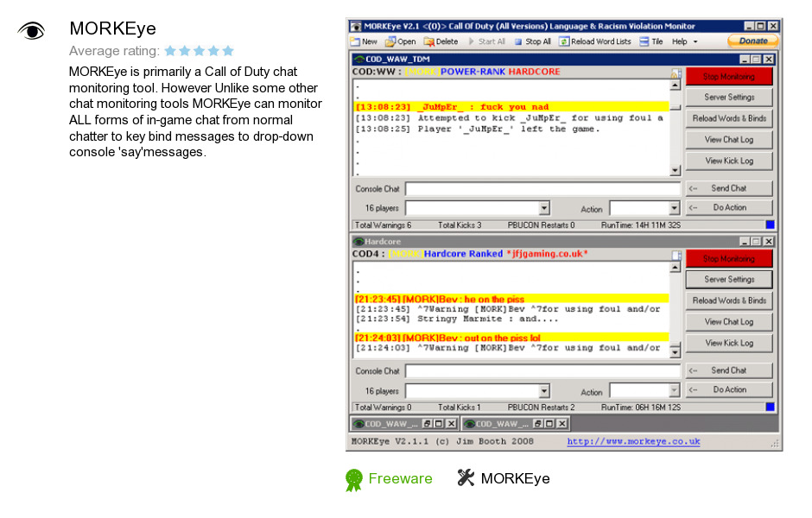Click the MORKEye developer link below screenshot
This screenshot has height=518, width=812.
pos(515,478)
